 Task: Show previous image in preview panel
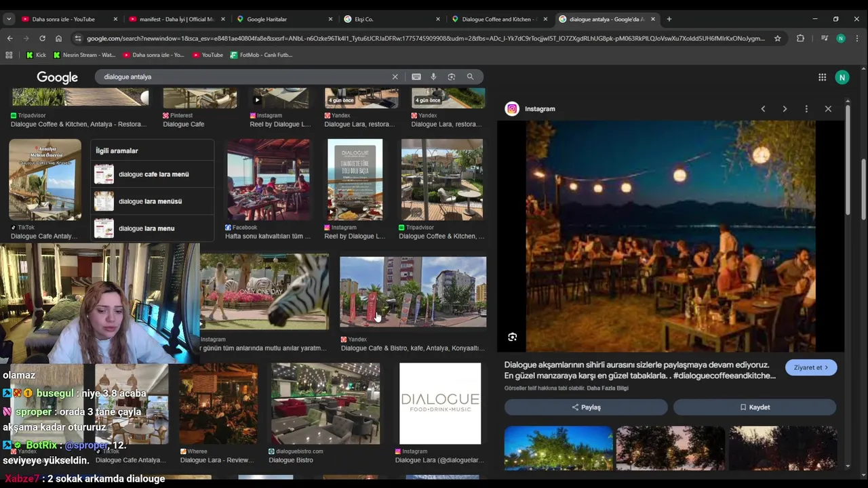(763, 108)
